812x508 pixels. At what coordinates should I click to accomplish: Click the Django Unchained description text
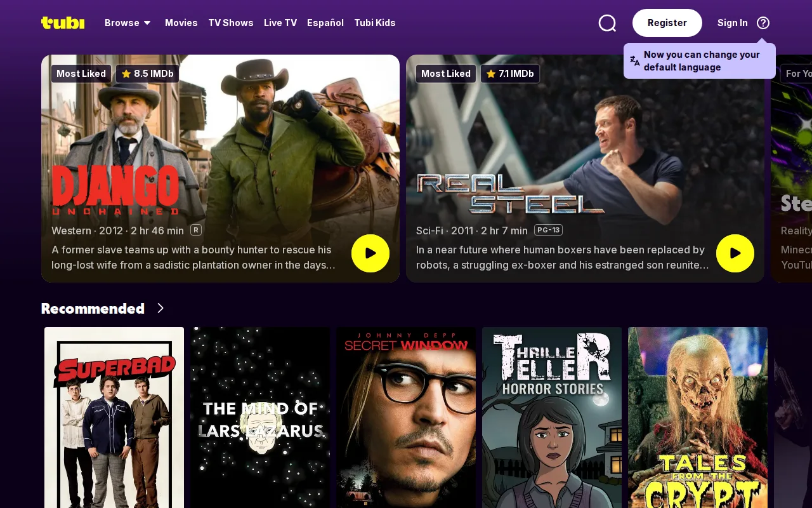[193, 257]
